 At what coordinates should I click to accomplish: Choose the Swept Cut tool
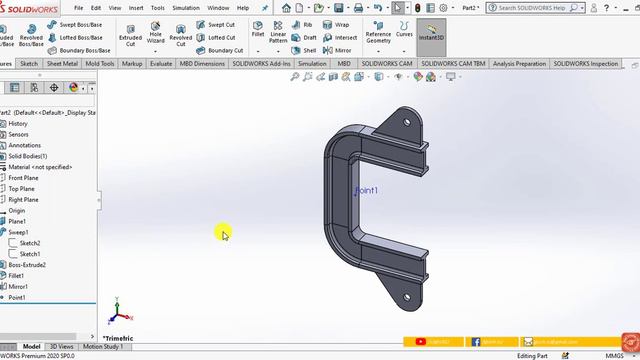[x=216, y=25]
